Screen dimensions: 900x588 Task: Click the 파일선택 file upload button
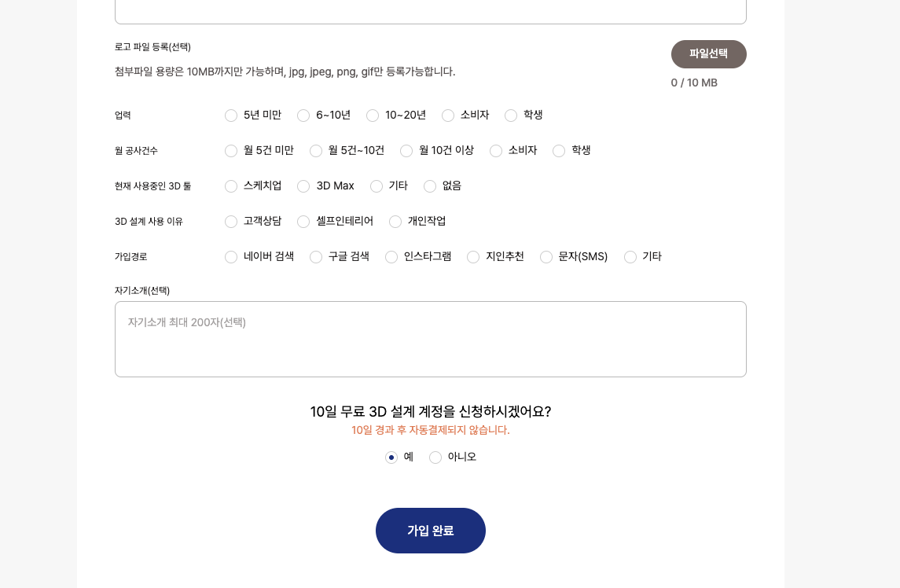pyautogui.click(x=708, y=54)
